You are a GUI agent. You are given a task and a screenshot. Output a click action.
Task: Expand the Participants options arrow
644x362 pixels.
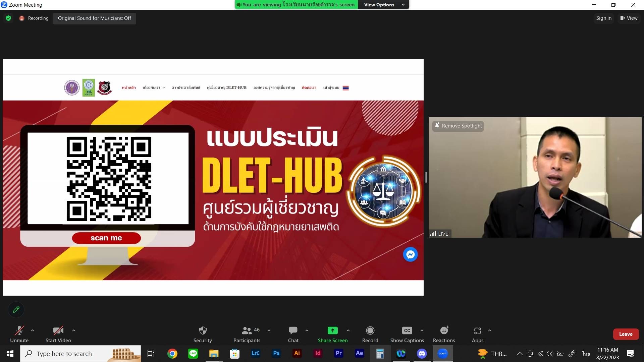[x=269, y=330]
